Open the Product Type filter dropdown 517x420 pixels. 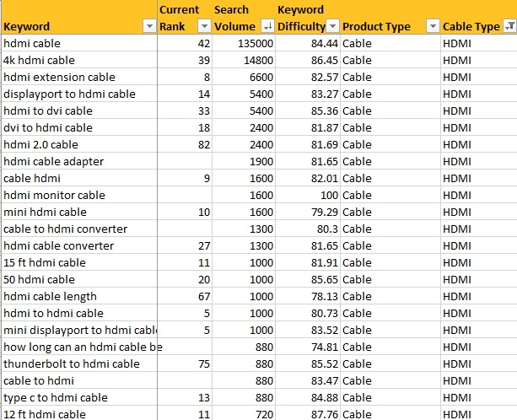pyautogui.click(x=433, y=26)
